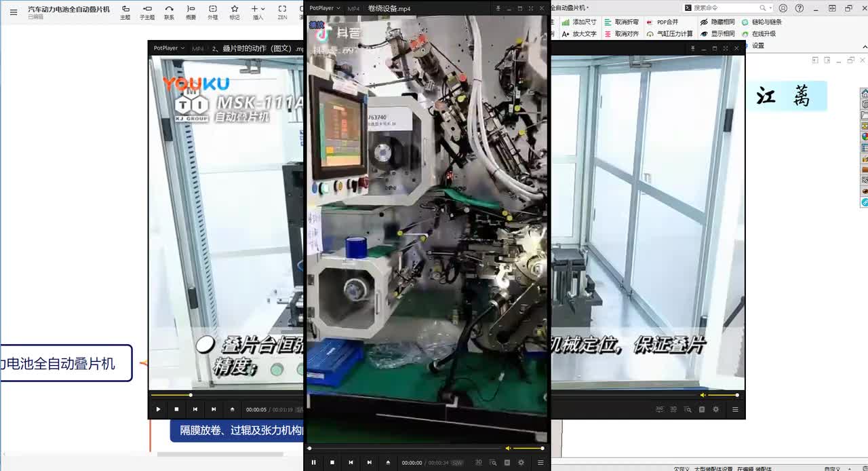Toggle 360 degree mode in back player
Viewport: 868px width, 471px height.
[659, 409]
